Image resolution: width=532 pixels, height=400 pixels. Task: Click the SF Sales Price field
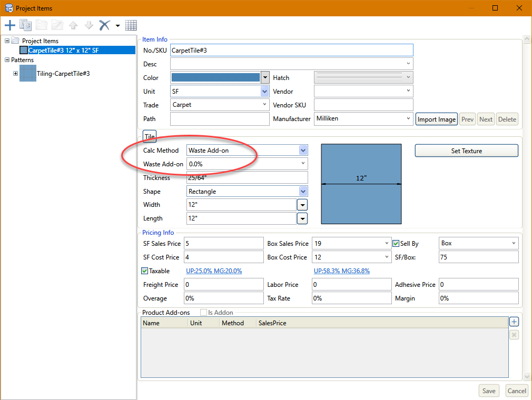click(x=223, y=243)
